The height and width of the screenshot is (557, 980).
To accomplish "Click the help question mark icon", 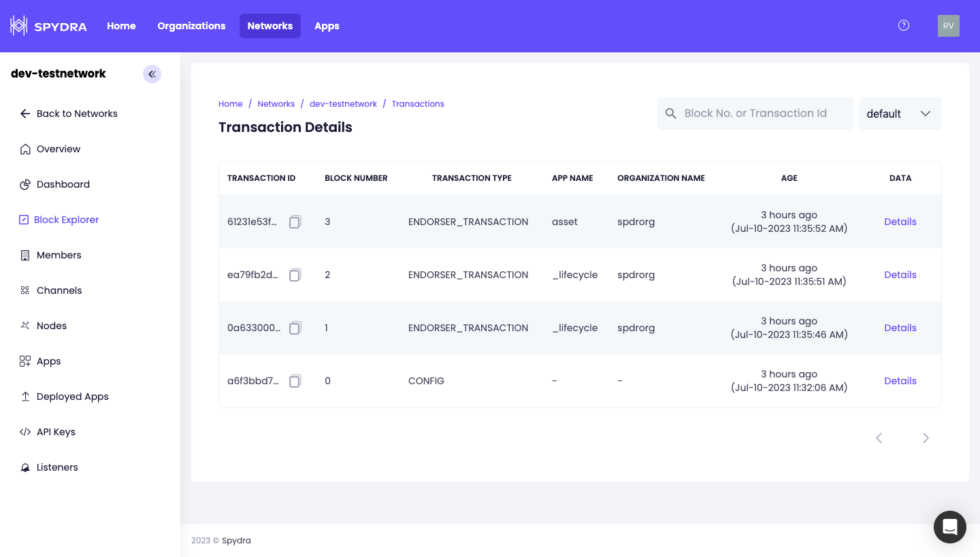I will pyautogui.click(x=904, y=26).
